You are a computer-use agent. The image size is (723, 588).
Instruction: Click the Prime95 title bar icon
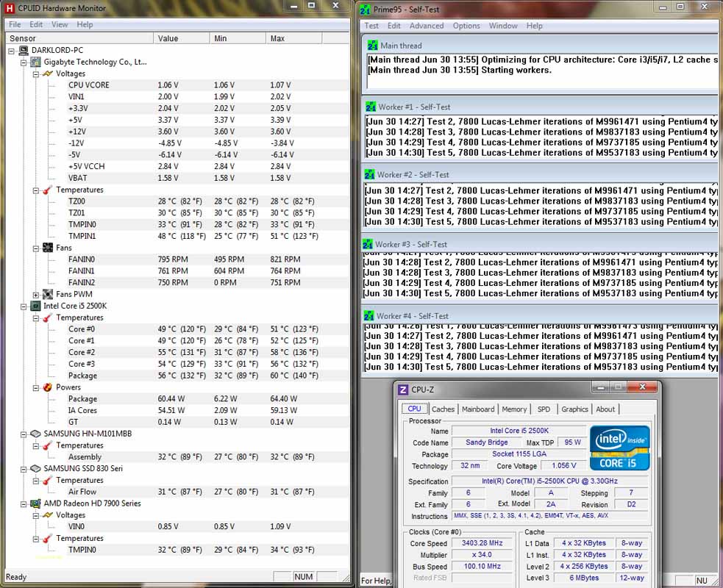pyautogui.click(x=366, y=10)
